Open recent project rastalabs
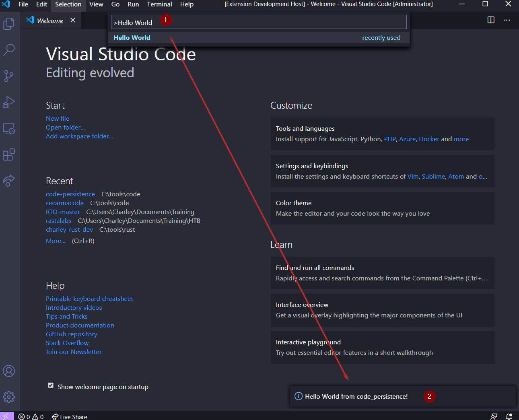The width and height of the screenshot is (519, 420). point(58,221)
